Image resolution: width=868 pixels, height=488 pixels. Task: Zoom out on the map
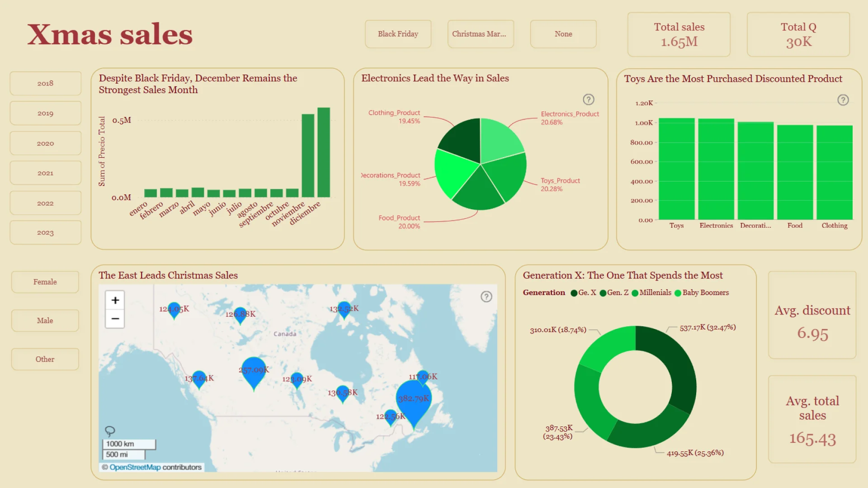tap(115, 319)
